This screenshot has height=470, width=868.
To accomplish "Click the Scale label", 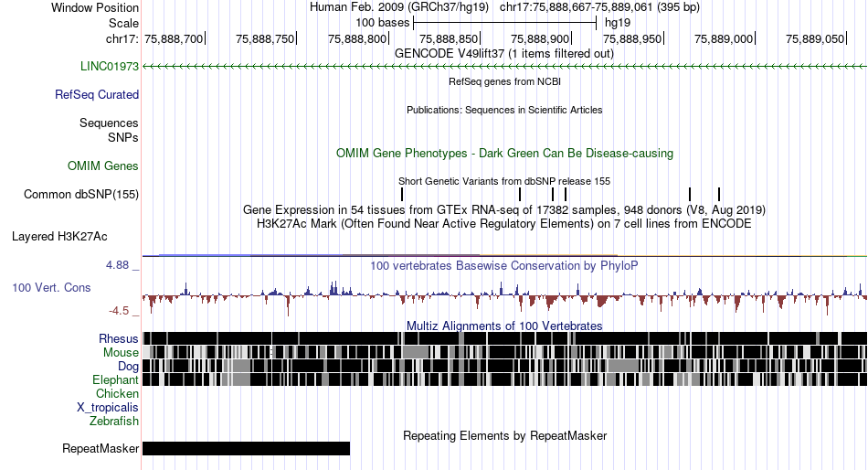I will pyautogui.click(x=123, y=23).
